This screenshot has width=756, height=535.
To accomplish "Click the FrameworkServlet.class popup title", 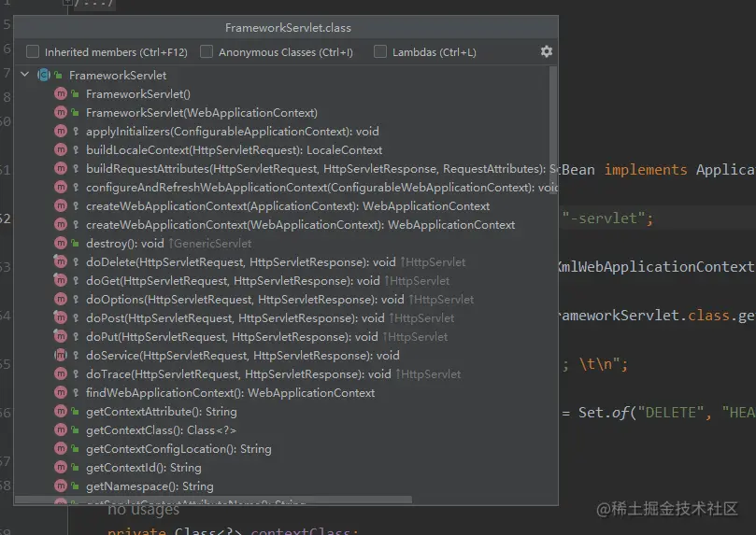I will tap(288, 28).
